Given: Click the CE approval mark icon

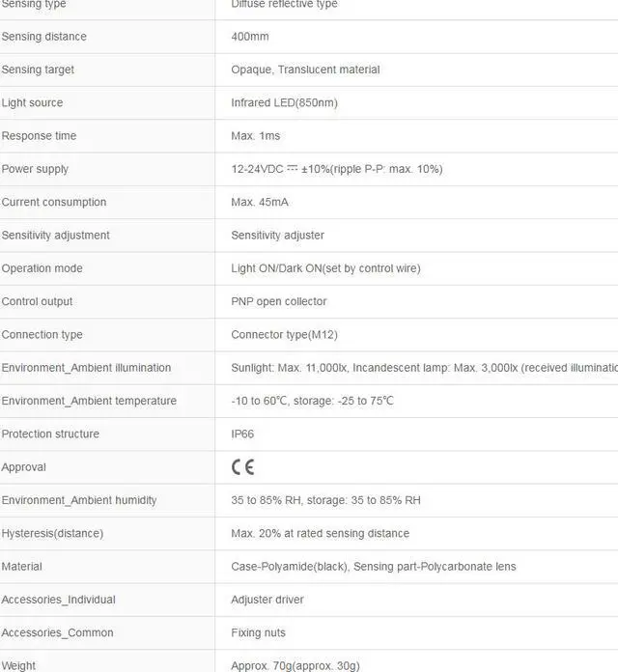Looking at the screenshot, I should [x=242, y=467].
